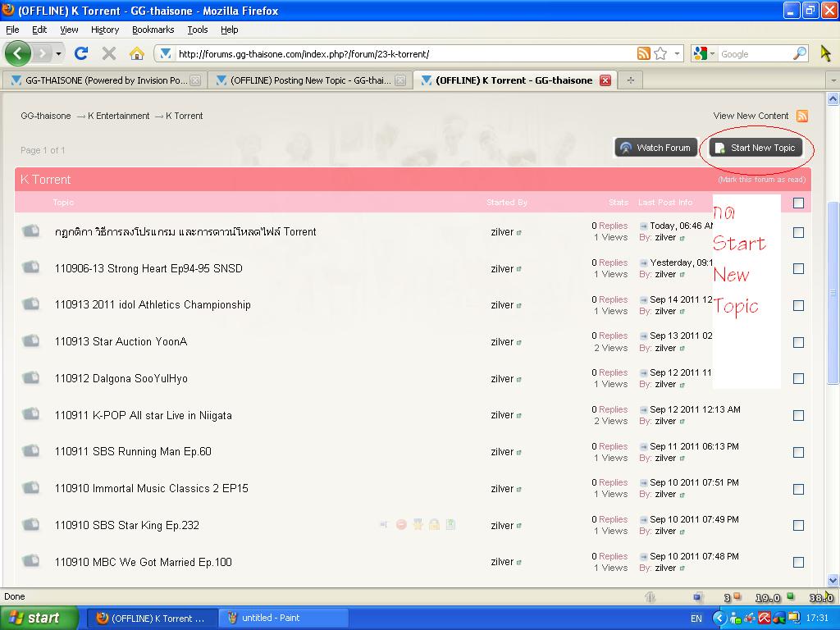
Task: Open the History menu
Action: click(x=104, y=30)
